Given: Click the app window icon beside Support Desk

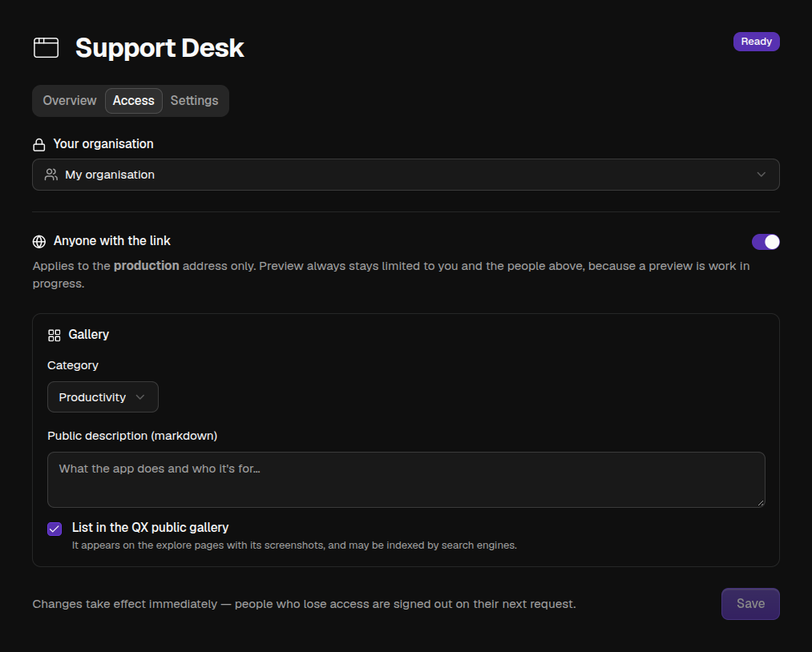Looking at the screenshot, I should 46,47.
